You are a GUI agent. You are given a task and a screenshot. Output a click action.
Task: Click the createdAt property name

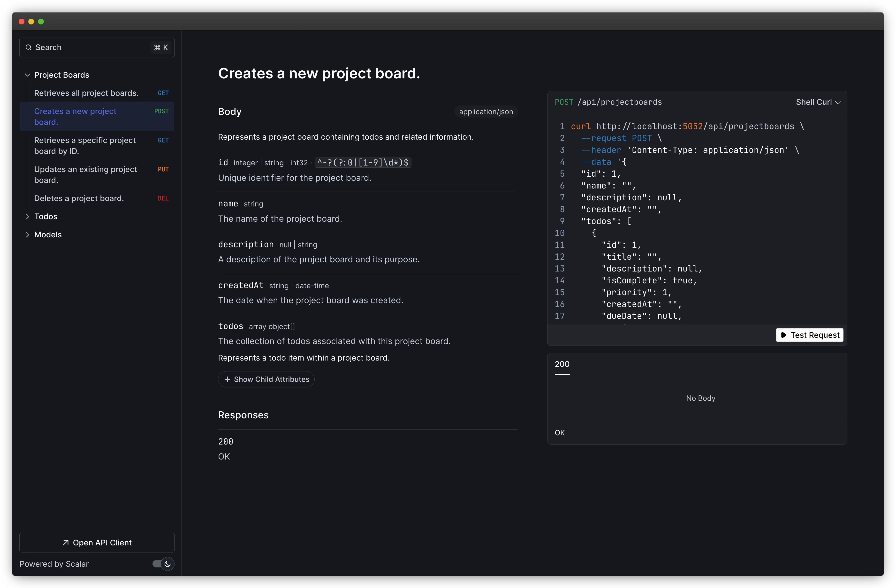click(x=241, y=285)
